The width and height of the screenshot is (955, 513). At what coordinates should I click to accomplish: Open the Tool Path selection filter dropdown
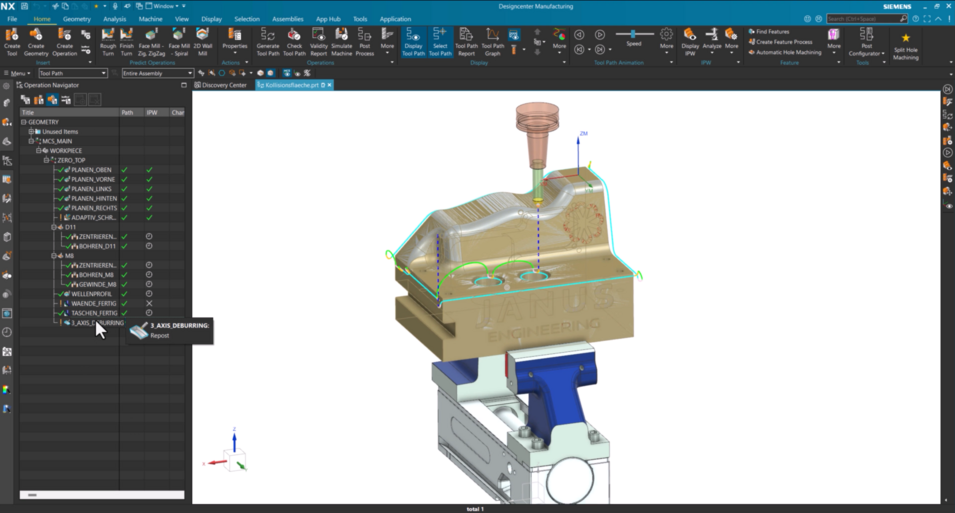point(72,73)
